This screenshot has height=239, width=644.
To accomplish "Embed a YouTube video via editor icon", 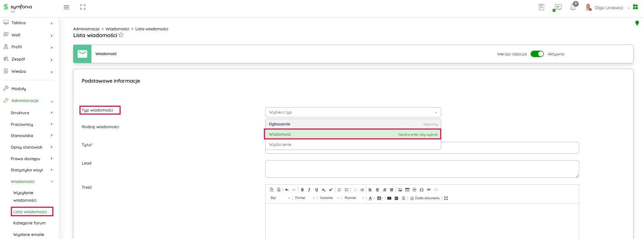I will click(389, 198).
